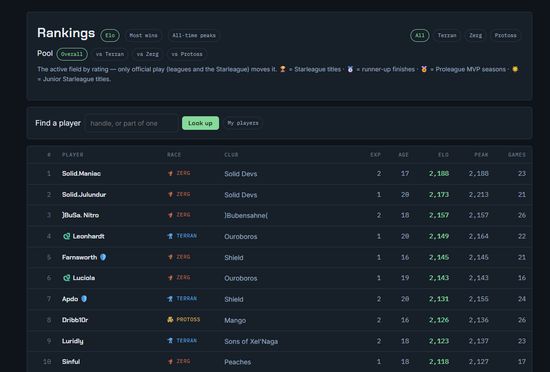The height and width of the screenshot is (372, 550).
Task: Open player Luciola
Action: click(x=84, y=278)
